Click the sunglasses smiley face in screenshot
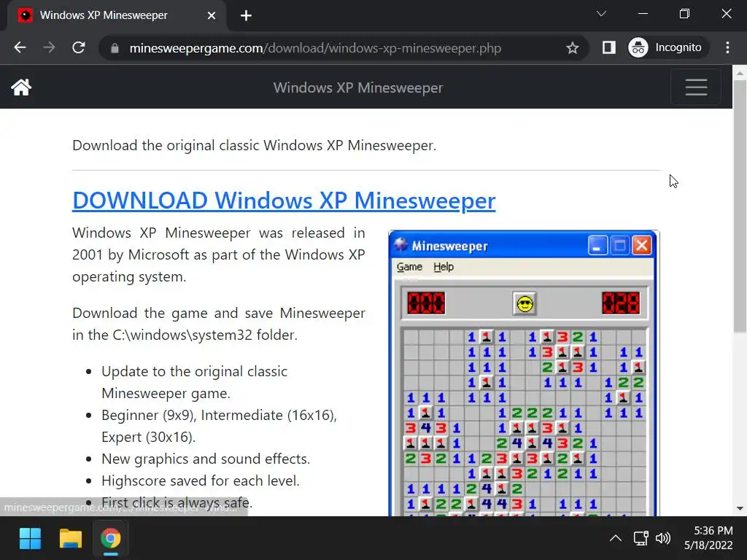 pos(525,304)
